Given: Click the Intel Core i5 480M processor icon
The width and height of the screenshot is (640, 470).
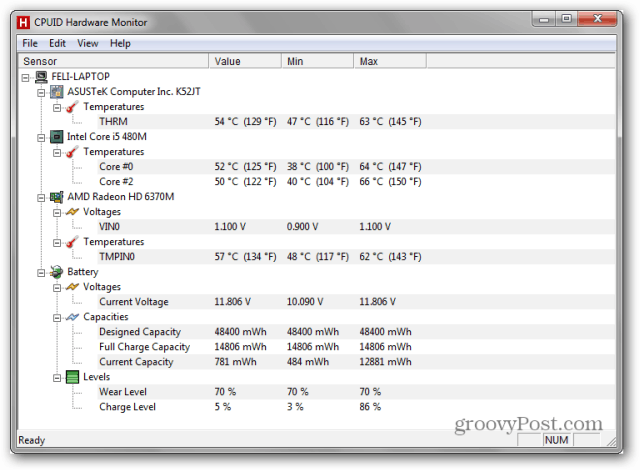Looking at the screenshot, I should click(x=57, y=137).
